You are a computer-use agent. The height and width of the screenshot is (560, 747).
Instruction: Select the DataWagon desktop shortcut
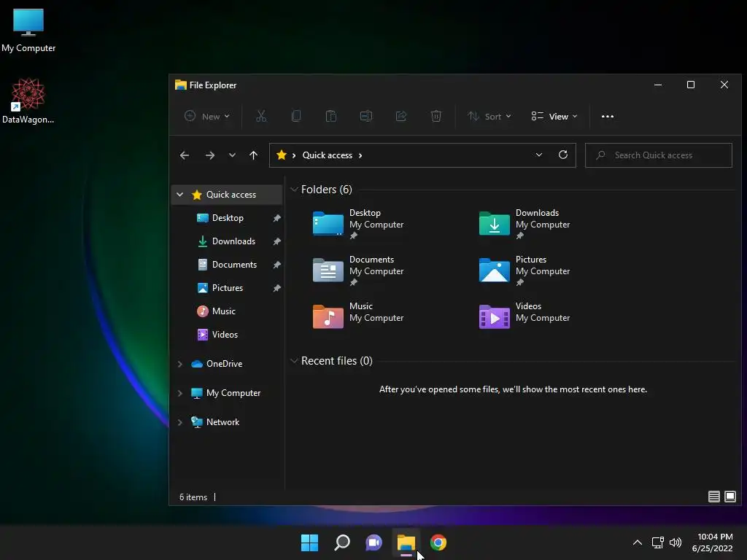click(x=28, y=101)
